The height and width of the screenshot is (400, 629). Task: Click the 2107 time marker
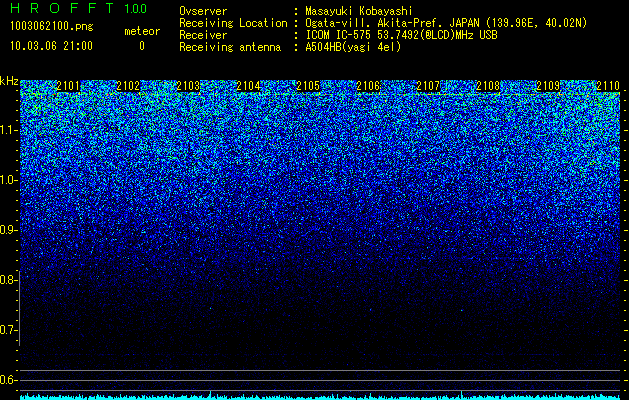pyautogui.click(x=428, y=86)
